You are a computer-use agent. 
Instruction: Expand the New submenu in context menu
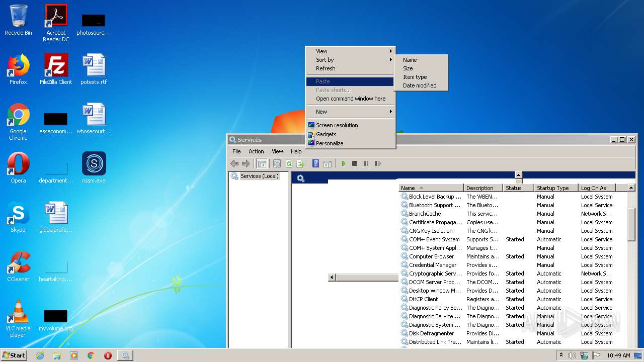coord(350,112)
